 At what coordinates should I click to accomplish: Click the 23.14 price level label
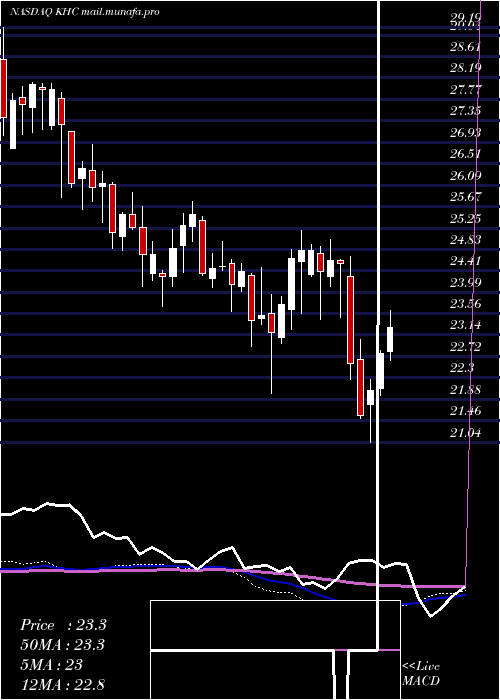point(465,325)
